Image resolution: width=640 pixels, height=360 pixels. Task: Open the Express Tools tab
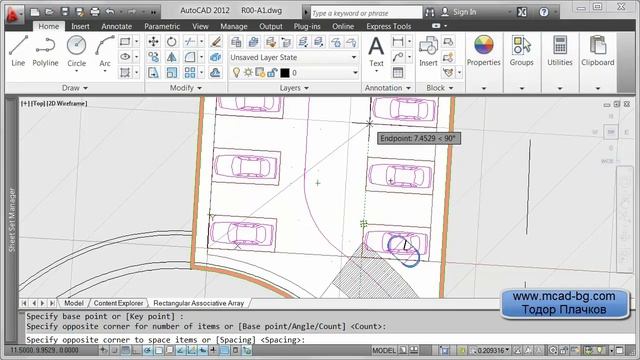tap(389, 26)
